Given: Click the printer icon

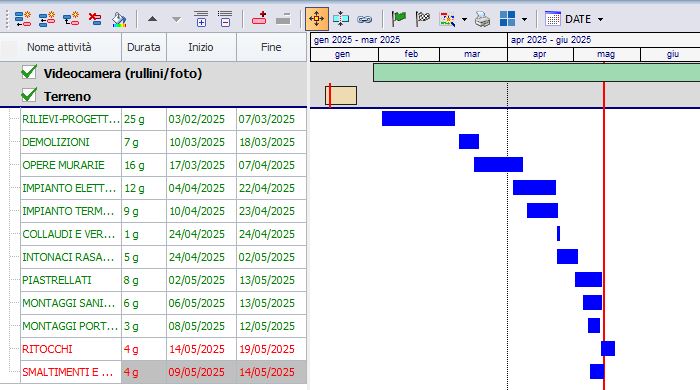Looking at the screenshot, I should coord(483,19).
